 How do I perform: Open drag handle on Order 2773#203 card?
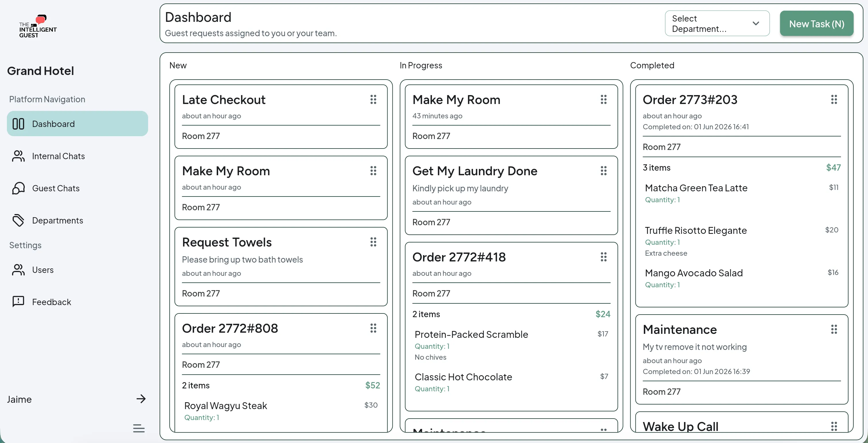834,99
